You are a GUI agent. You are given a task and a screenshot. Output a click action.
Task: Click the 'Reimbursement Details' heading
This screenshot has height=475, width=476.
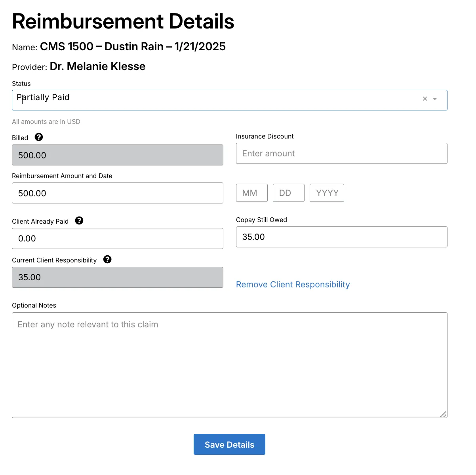pyautogui.click(x=123, y=21)
